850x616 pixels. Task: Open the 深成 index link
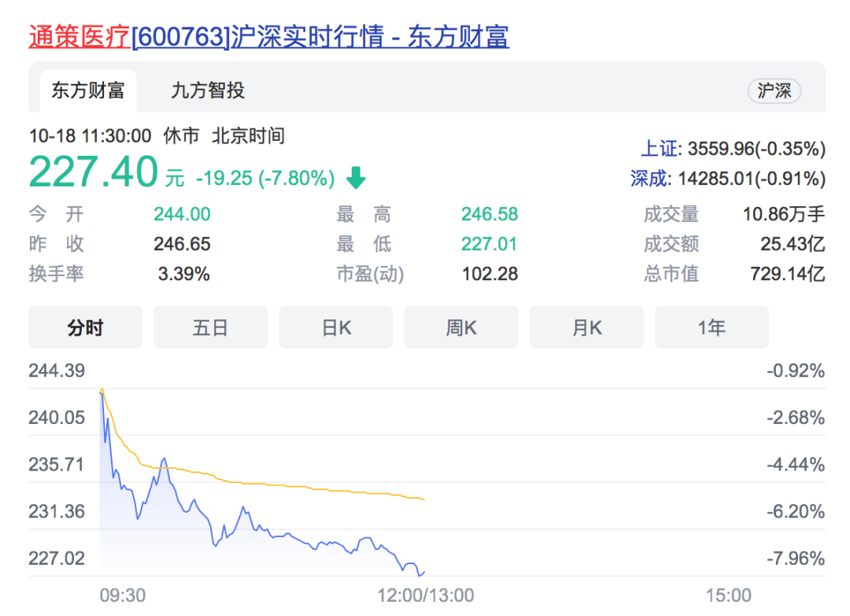(649, 179)
